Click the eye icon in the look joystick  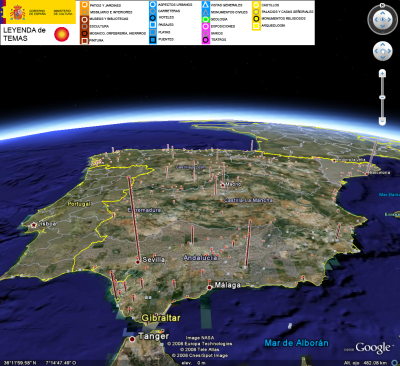[x=383, y=20]
